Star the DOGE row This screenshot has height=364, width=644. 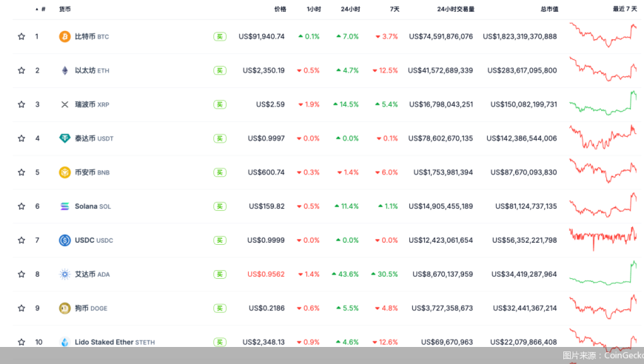coord(21,309)
